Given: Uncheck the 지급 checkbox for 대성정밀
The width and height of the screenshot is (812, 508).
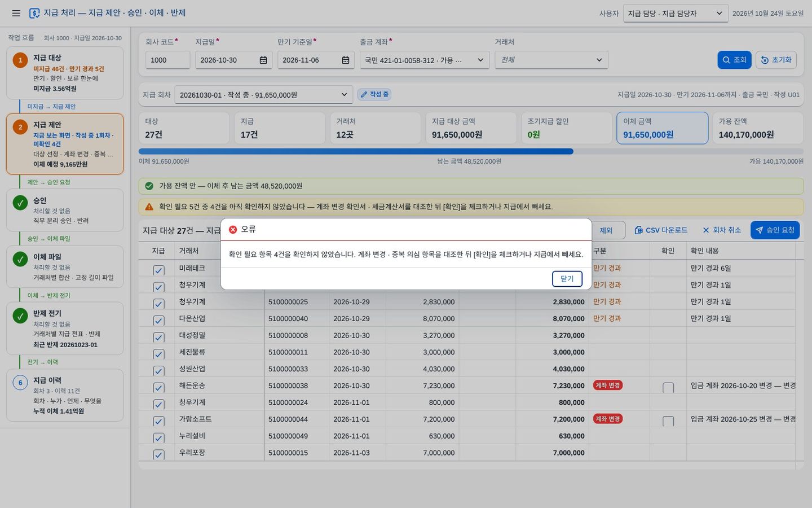Looking at the screenshot, I should [x=158, y=337].
